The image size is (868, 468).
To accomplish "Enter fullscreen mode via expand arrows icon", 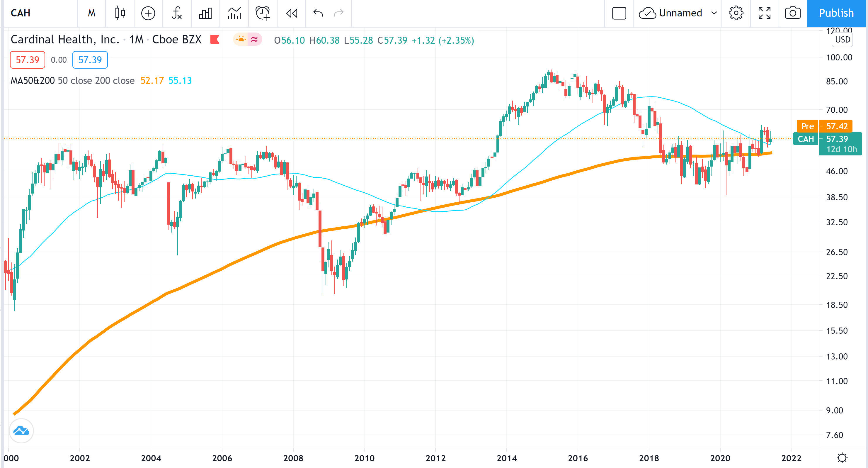I will pyautogui.click(x=764, y=13).
